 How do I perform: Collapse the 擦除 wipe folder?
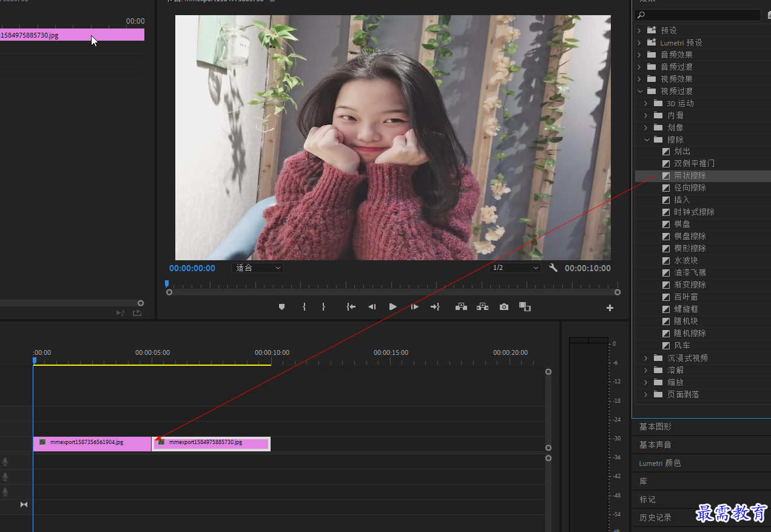(x=646, y=140)
